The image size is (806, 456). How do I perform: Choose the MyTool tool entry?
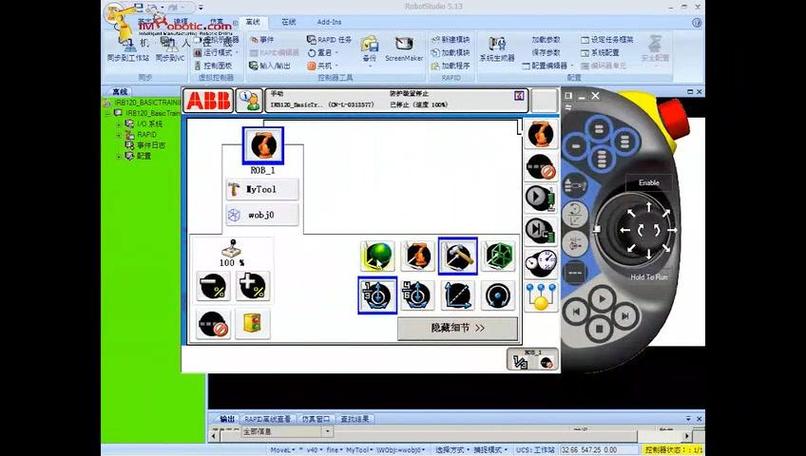pyautogui.click(x=262, y=189)
